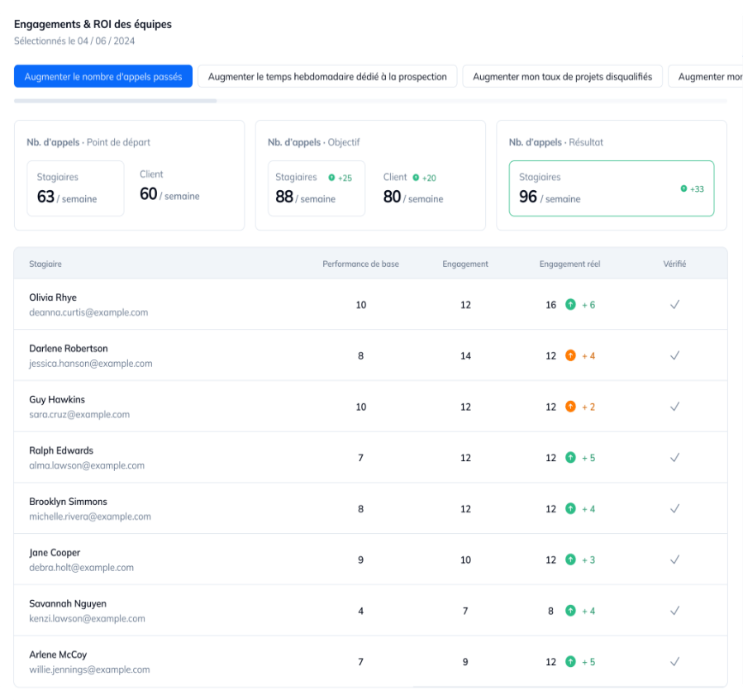The image size is (743, 700).
Task: Click the Performance de base column header
Action: pos(360,264)
